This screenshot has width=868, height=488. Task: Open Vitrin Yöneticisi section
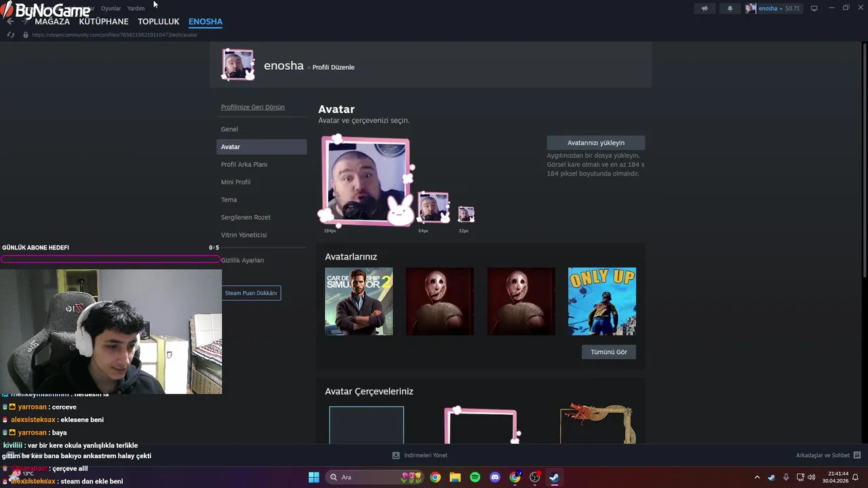262,235
